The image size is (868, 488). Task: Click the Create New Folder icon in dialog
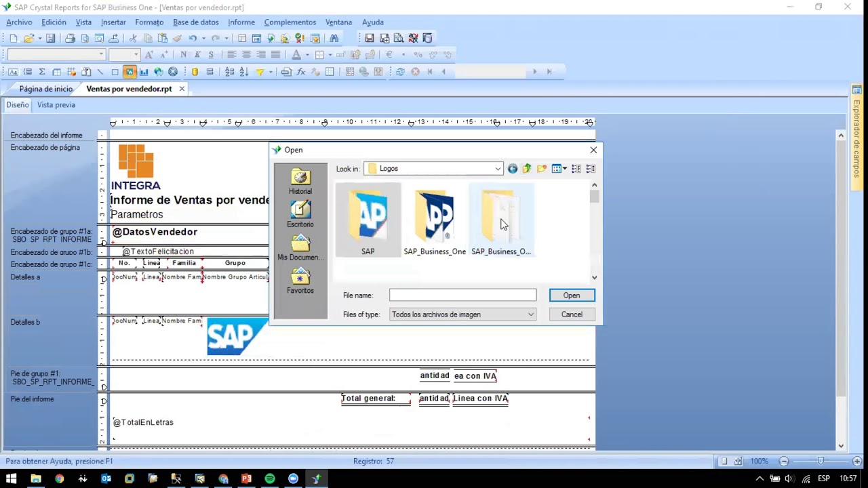point(542,169)
